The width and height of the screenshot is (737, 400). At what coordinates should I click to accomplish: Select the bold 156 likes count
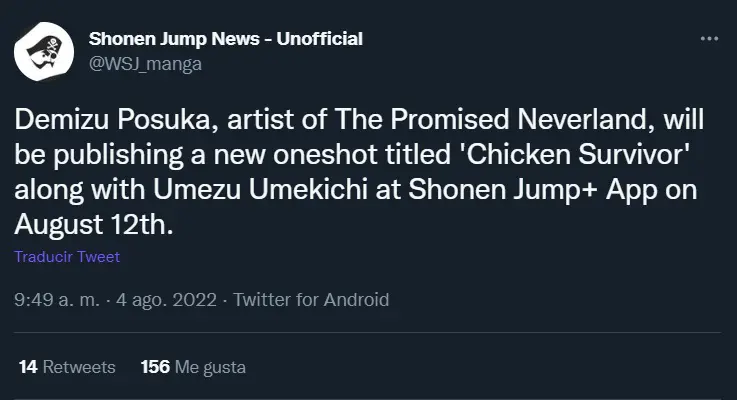click(155, 367)
